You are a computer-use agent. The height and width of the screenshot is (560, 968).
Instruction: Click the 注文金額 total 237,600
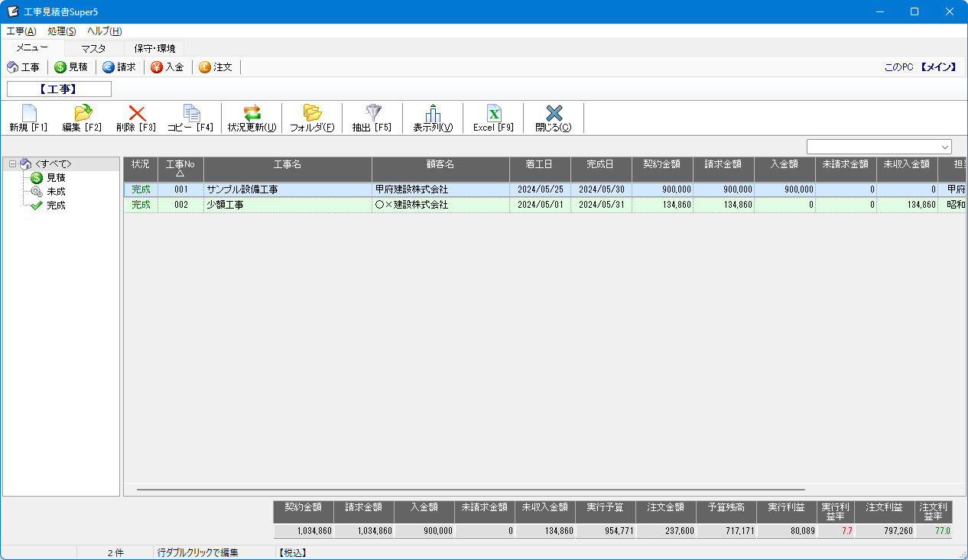(x=665, y=531)
